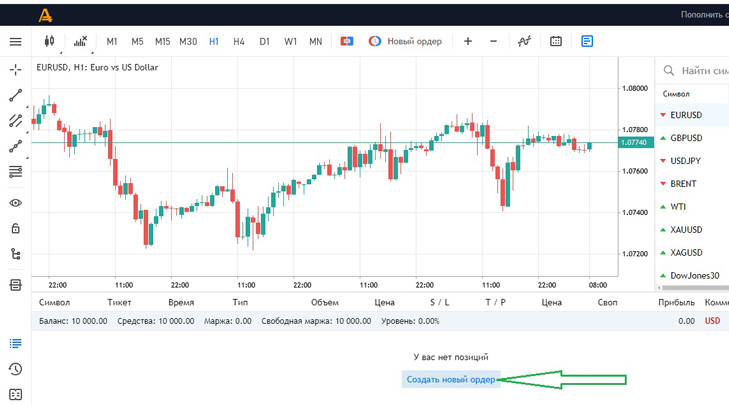Select the parallel channel drawing tool
Viewport: 729px width, 405px height.
(x=15, y=121)
